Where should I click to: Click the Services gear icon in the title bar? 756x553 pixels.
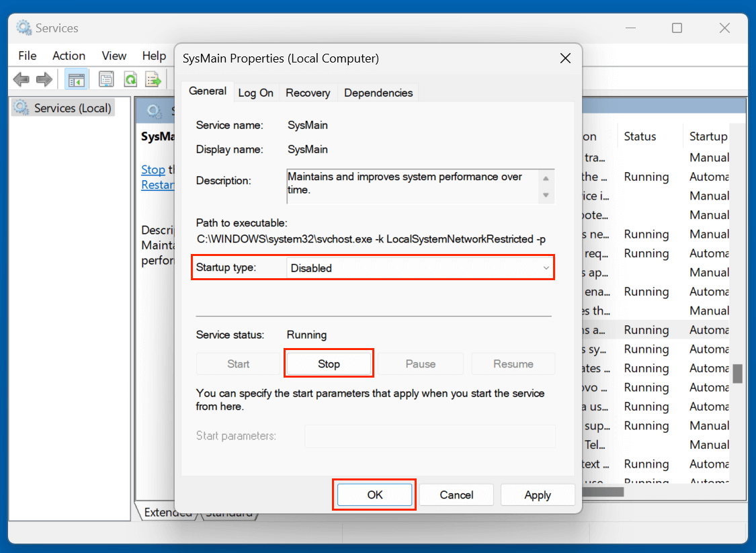(23, 28)
